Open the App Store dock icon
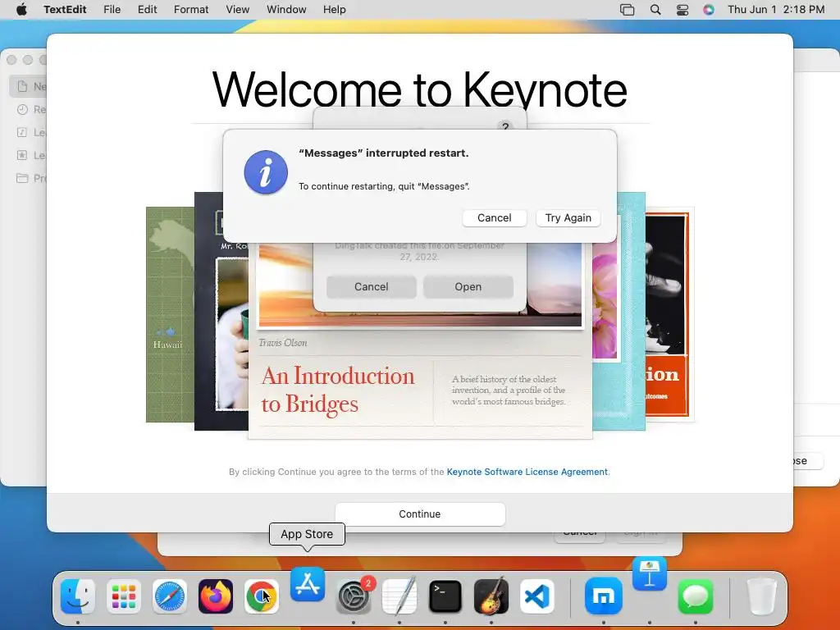Screen dimensions: 840x630 (x=308, y=584)
